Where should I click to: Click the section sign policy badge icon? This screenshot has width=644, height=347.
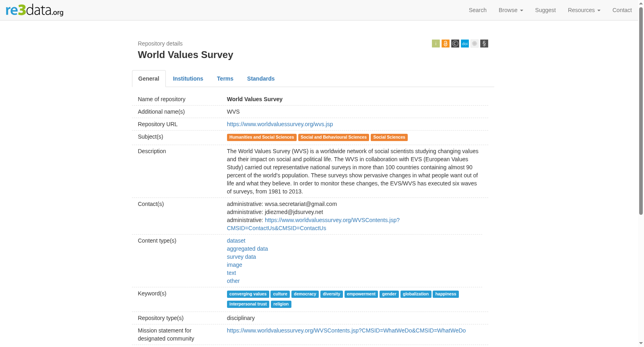point(484,44)
